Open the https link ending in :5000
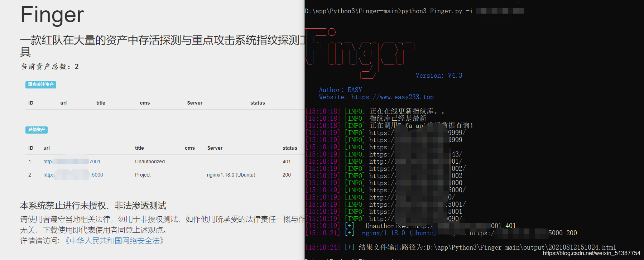 73,175
